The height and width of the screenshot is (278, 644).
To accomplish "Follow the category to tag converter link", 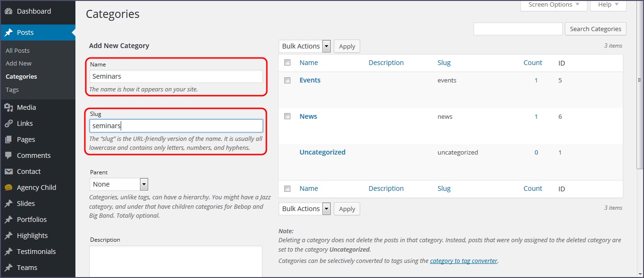I will coord(463,261).
